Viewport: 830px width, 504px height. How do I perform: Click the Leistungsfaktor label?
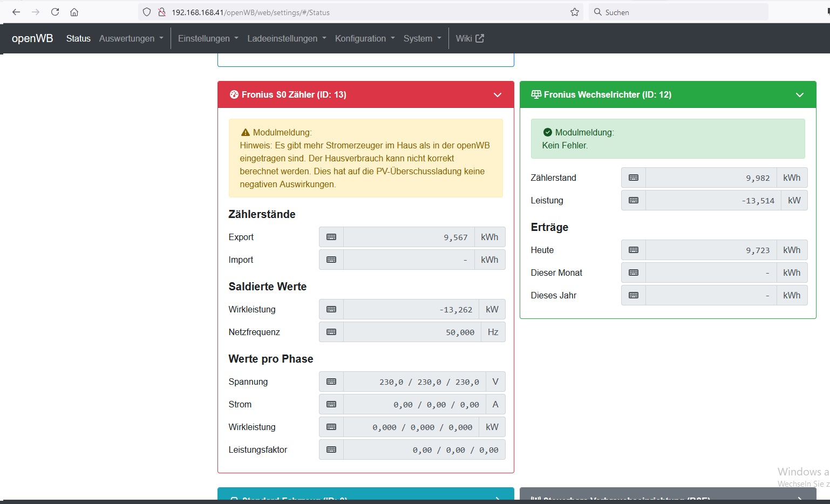coord(257,449)
